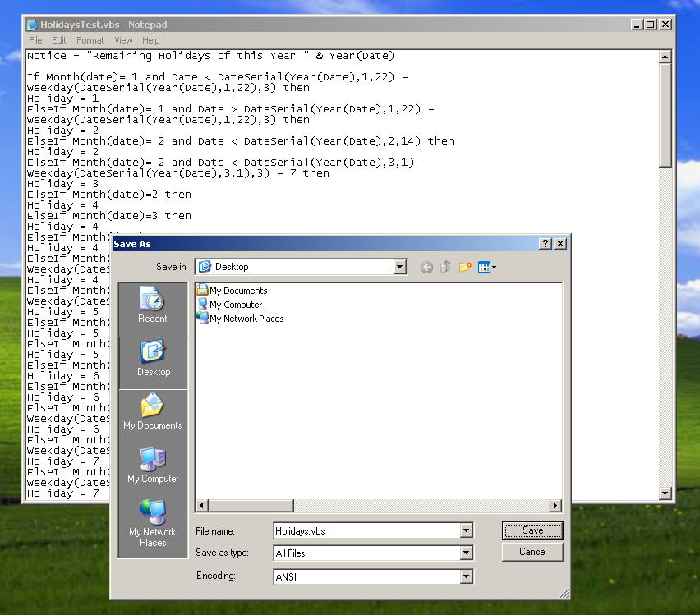700x615 pixels.
Task: Open Recent in the places bar
Action: [153, 305]
